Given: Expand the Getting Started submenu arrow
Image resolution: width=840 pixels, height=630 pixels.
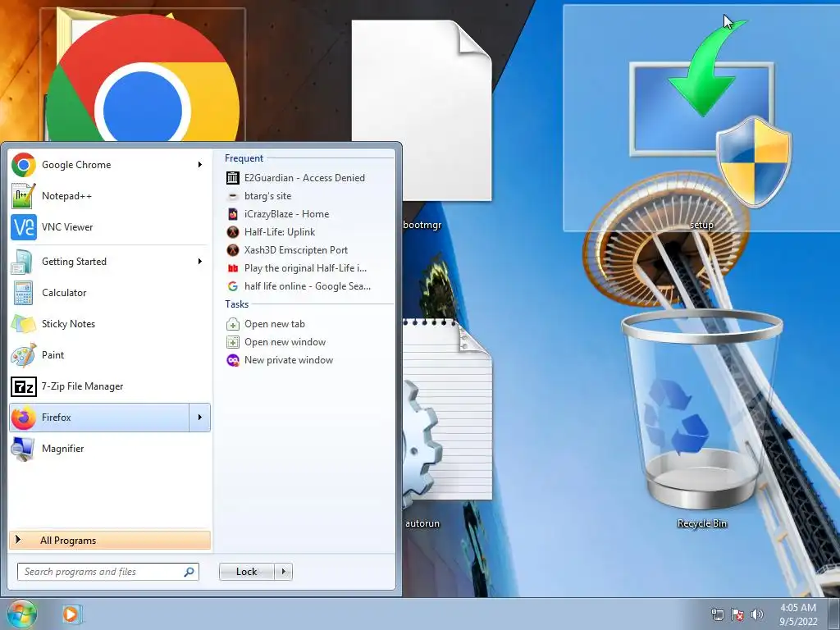Looking at the screenshot, I should 200,262.
